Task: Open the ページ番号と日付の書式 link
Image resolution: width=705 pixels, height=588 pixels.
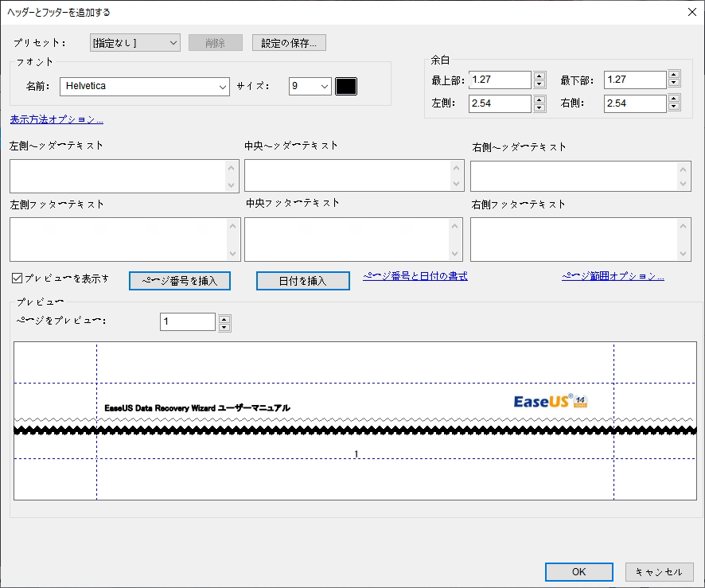Action: tap(415, 276)
